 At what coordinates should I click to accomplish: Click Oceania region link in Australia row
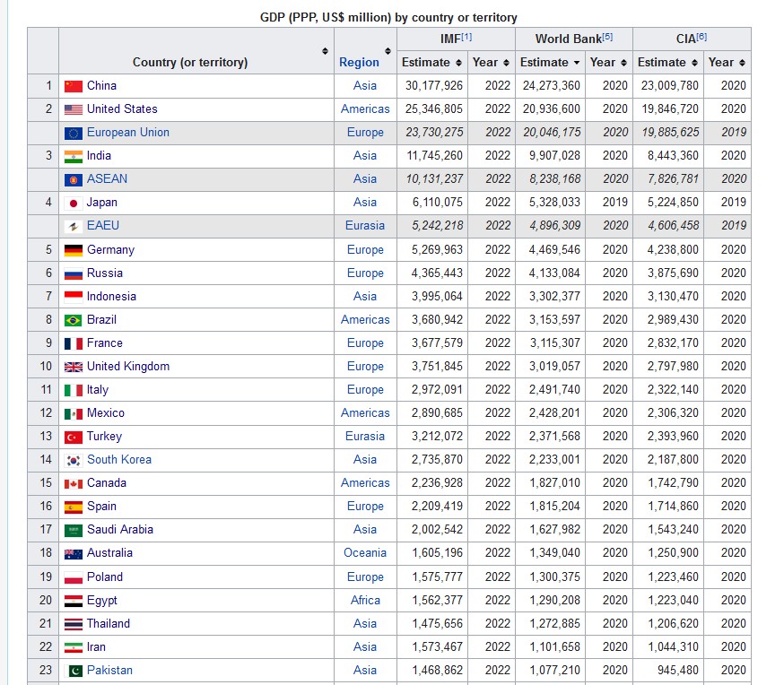pos(365,553)
